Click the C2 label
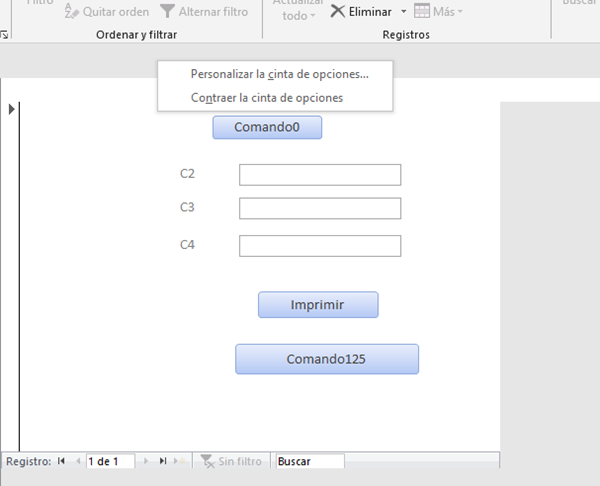Screen dimensions: 600x486 [x=187, y=174]
